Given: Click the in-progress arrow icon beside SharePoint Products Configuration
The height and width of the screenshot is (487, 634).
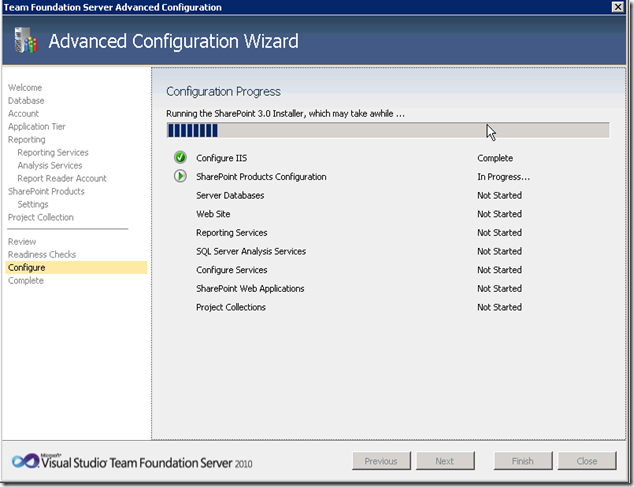Looking at the screenshot, I should coord(180,176).
